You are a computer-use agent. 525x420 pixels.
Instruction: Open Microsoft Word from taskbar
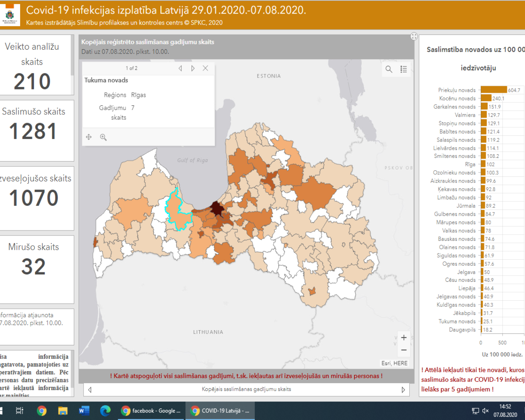(84, 411)
